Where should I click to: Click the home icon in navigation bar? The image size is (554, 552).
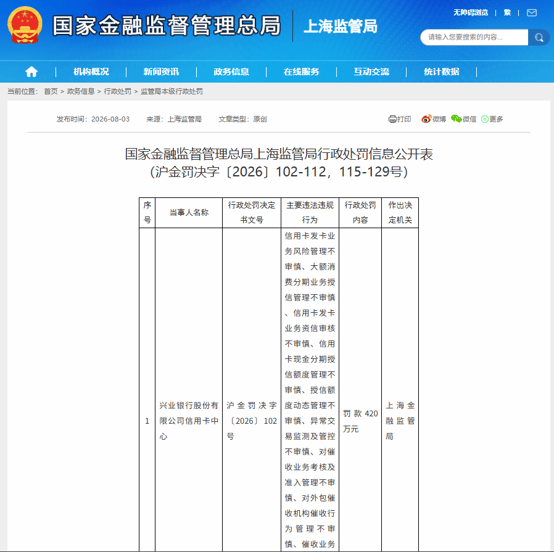tap(31, 72)
